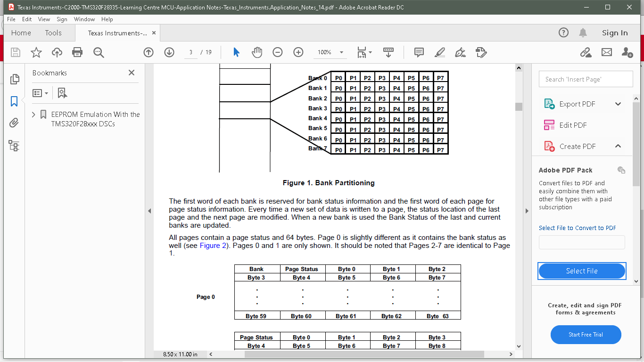Click the Print icon in the toolbar
Screen dimensions: 644x362
click(x=77, y=52)
